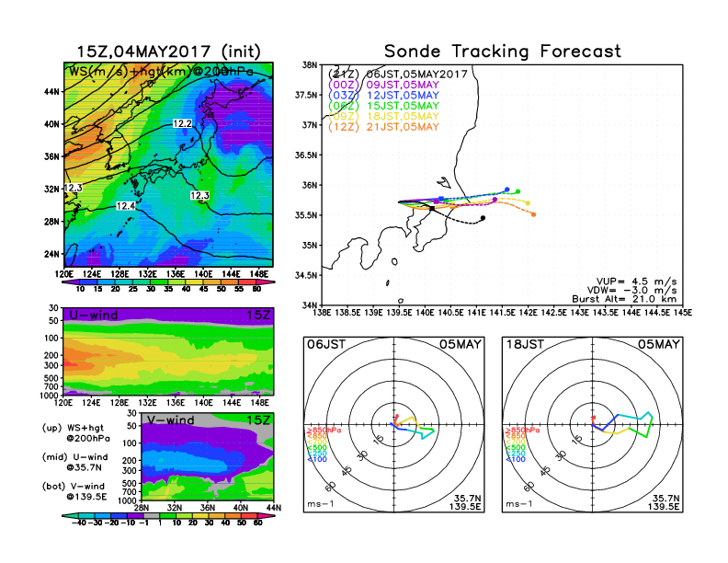This screenshot has width=728, height=563.
Task: Click "05MAY" date in 18JST hodograph
Action: (x=658, y=345)
